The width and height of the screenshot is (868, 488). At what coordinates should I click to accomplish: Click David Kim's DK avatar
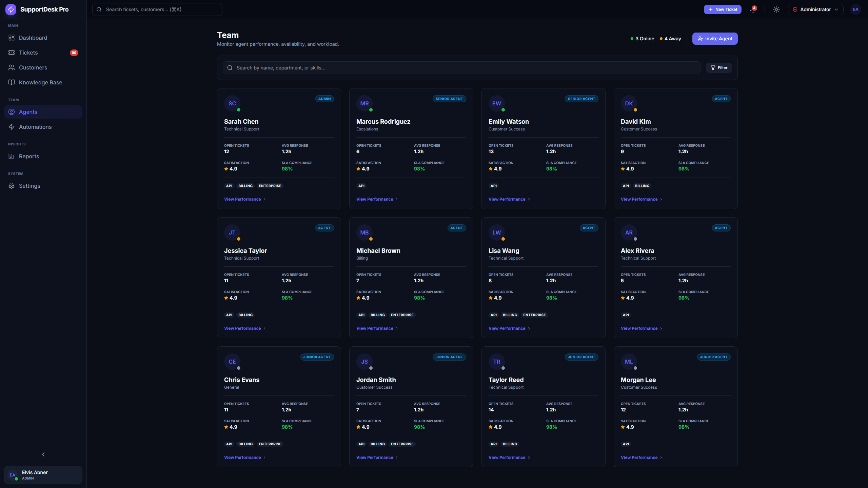point(629,103)
